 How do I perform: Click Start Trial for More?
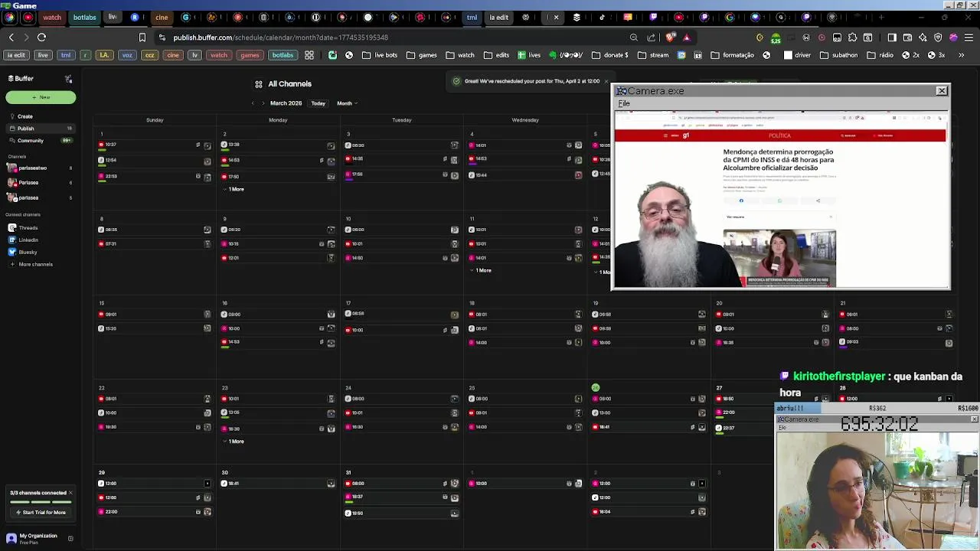tap(41, 513)
